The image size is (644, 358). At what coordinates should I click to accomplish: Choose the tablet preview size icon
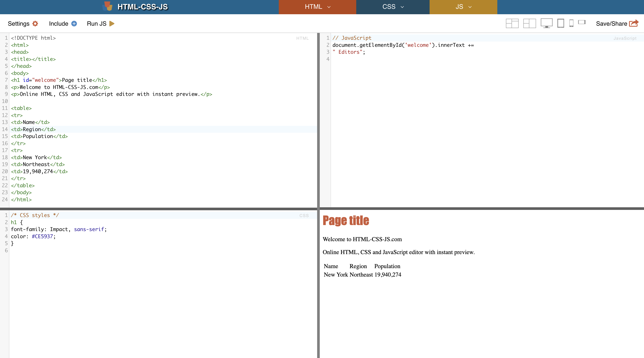[x=561, y=23]
